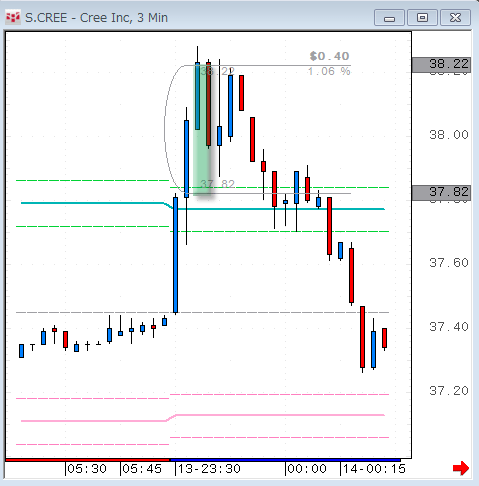The image size is (479, 486).
Task: Close the S.CREE chart window
Action: [x=455, y=18]
